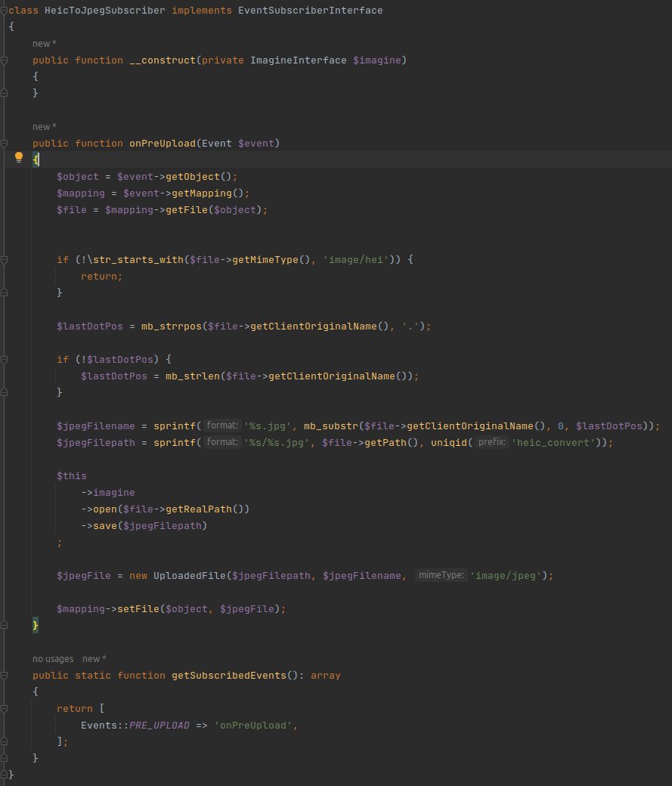The height and width of the screenshot is (786, 672).
Task: Click the 'new *' hint above __construct
Action: pyautogui.click(x=44, y=44)
